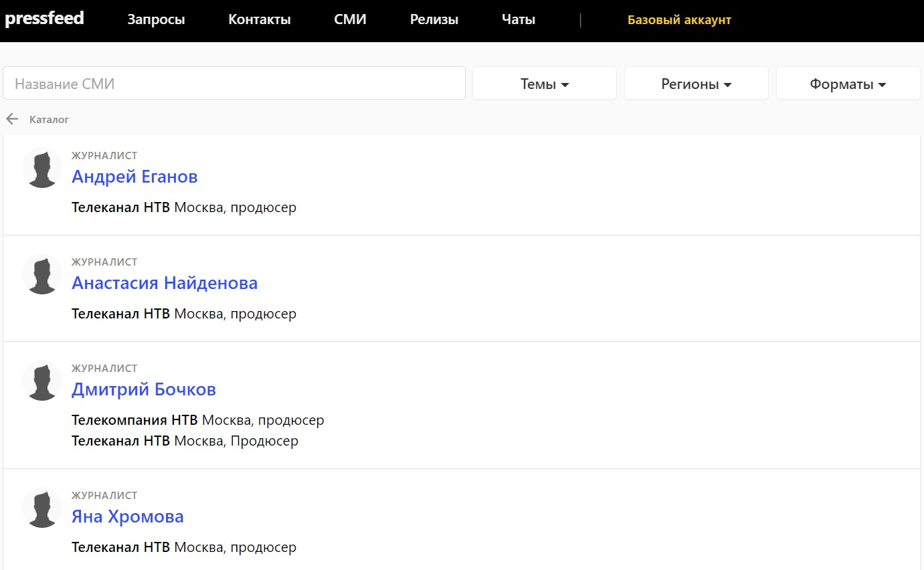Open Телекомпания НТВ media link
The width and height of the screenshot is (924, 570).
click(x=134, y=420)
